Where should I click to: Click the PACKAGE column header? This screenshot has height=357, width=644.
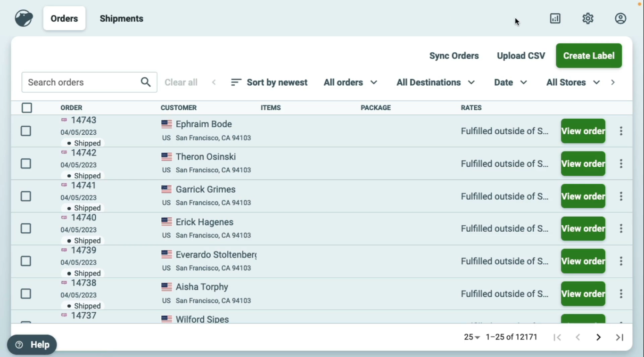[x=376, y=108]
